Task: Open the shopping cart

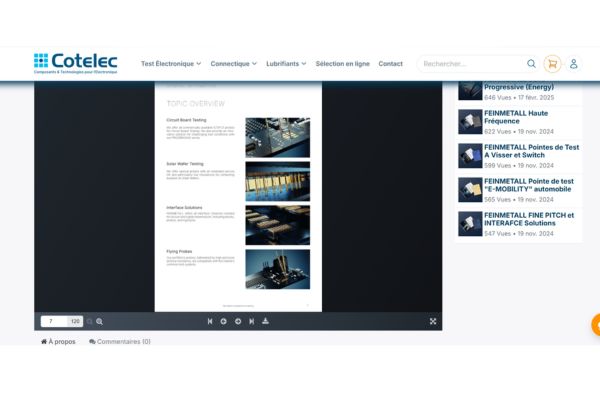Action: click(552, 64)
